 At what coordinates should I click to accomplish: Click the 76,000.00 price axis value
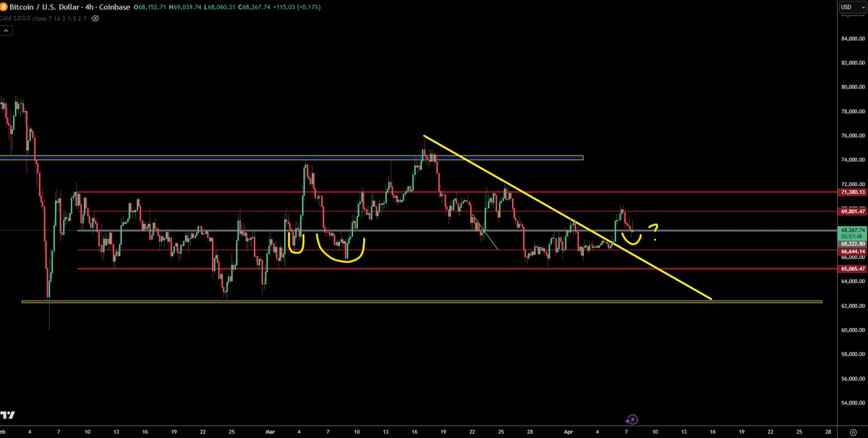(x=852, y=135)
